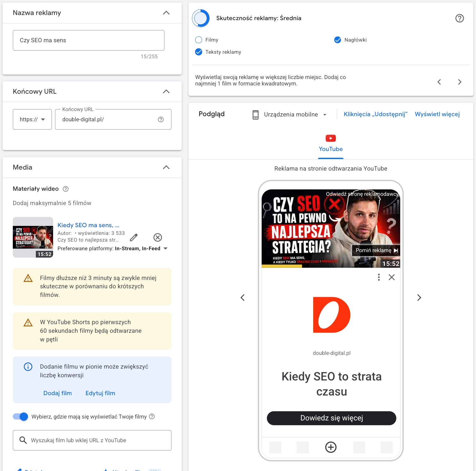Open the Kiedy SEO ma sens video title link
The image size is (476, 471).
pyautogui.click(x=88, y=225)
